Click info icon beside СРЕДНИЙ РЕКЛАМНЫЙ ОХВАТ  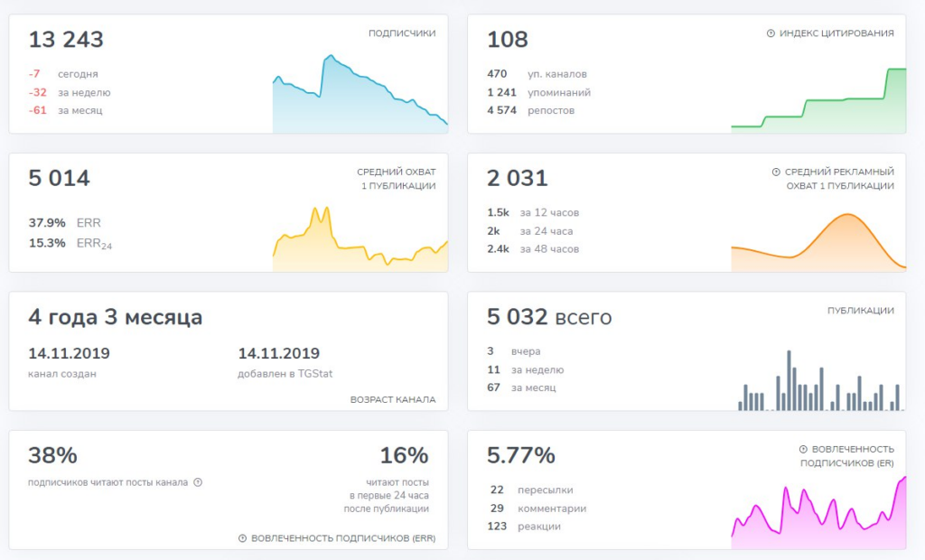coord(776,173)
